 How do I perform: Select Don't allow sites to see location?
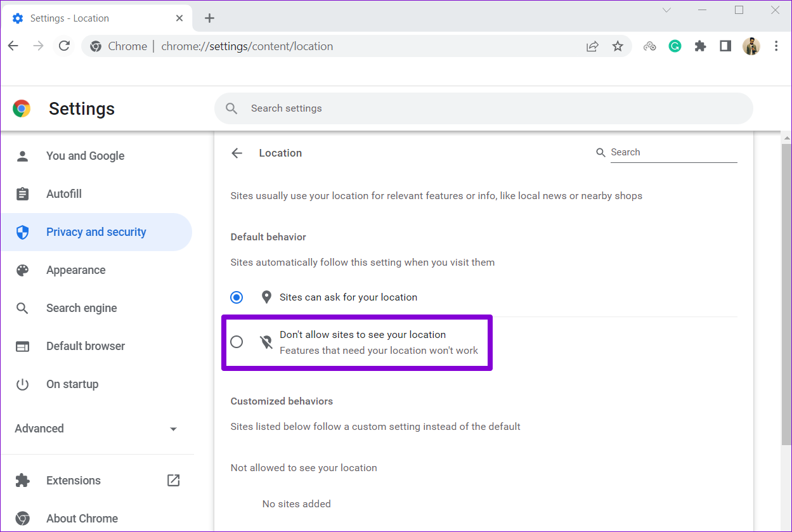237,342
